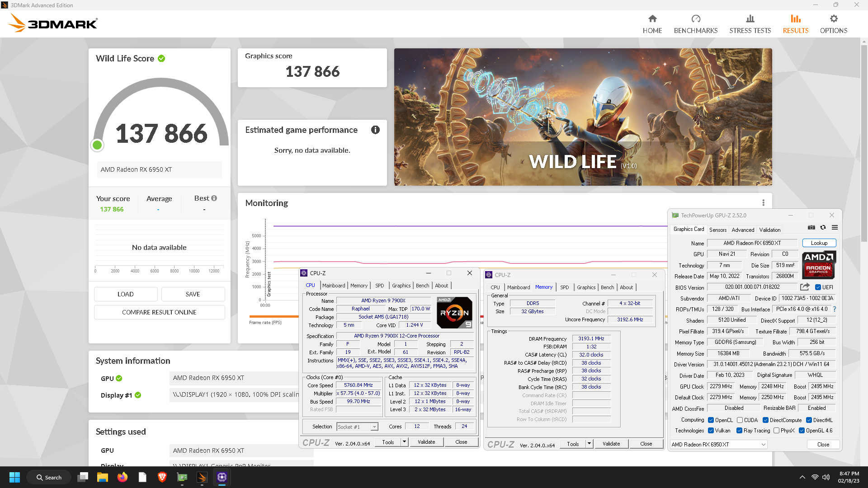The height and width of the screenshot is (488, 868).
Task: Open Brave browser from the taskbar
Action: (162, 477)
